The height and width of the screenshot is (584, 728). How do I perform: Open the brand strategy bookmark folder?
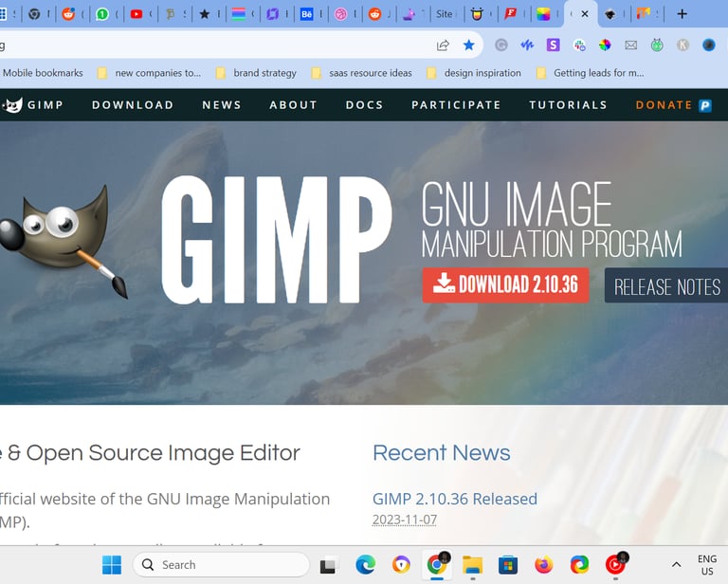[256, 73]
